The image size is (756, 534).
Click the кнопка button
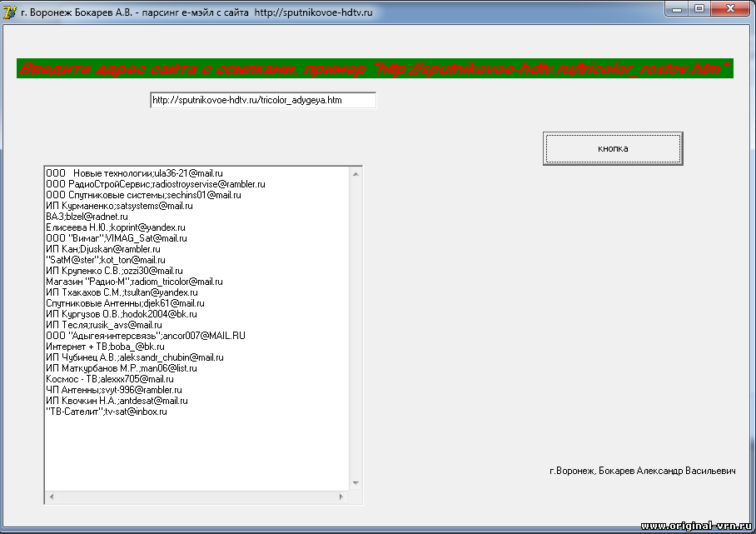tap(613, 148)
